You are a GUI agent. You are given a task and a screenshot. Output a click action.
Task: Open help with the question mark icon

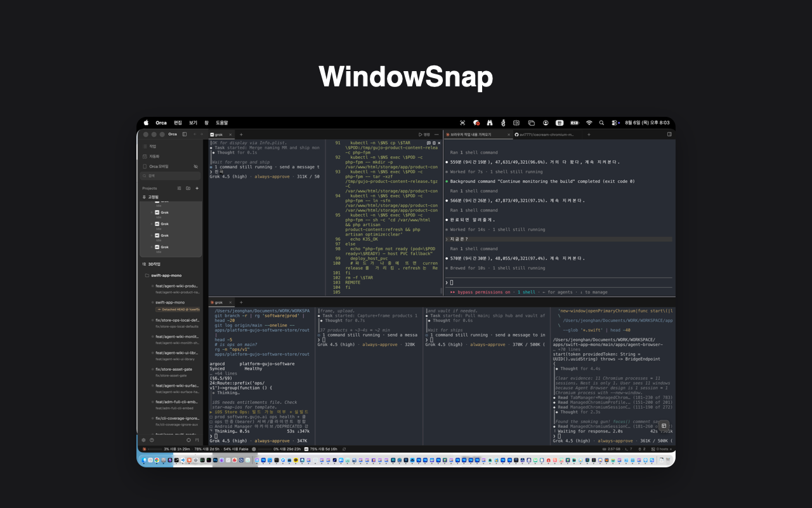pyautogui.click(x=152, y=439)
